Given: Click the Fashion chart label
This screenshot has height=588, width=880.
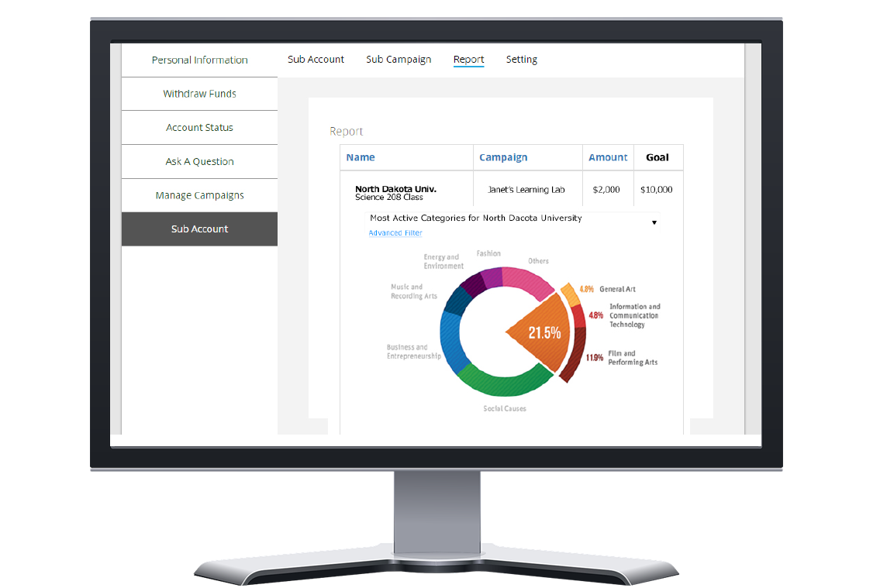Looking at the screenshot, I should pos(488,253).
